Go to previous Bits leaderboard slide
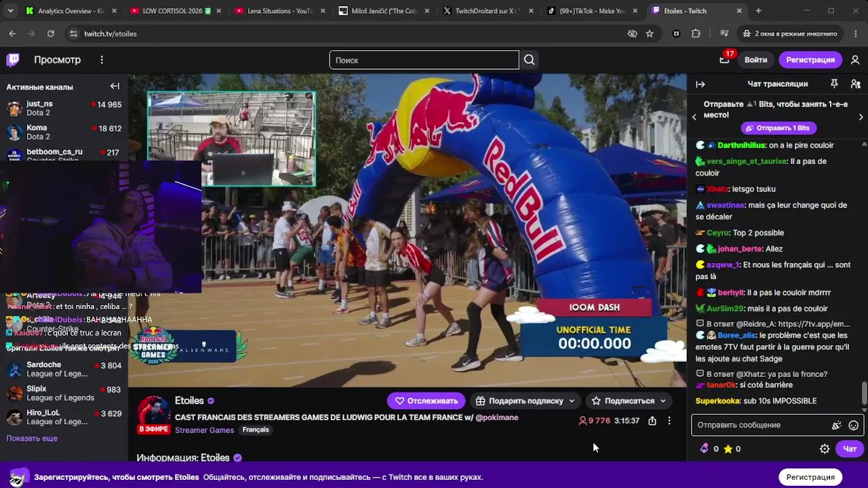The image size is (868, 488). tap(694, 117)
